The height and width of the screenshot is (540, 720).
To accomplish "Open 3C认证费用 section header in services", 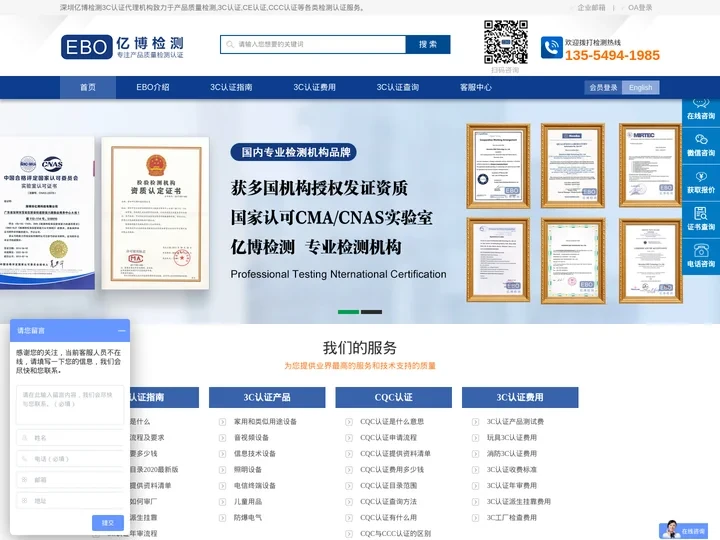I will (520, 397).
